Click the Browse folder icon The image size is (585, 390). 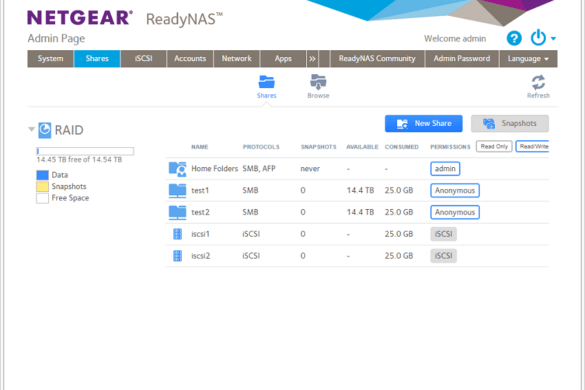318,82
